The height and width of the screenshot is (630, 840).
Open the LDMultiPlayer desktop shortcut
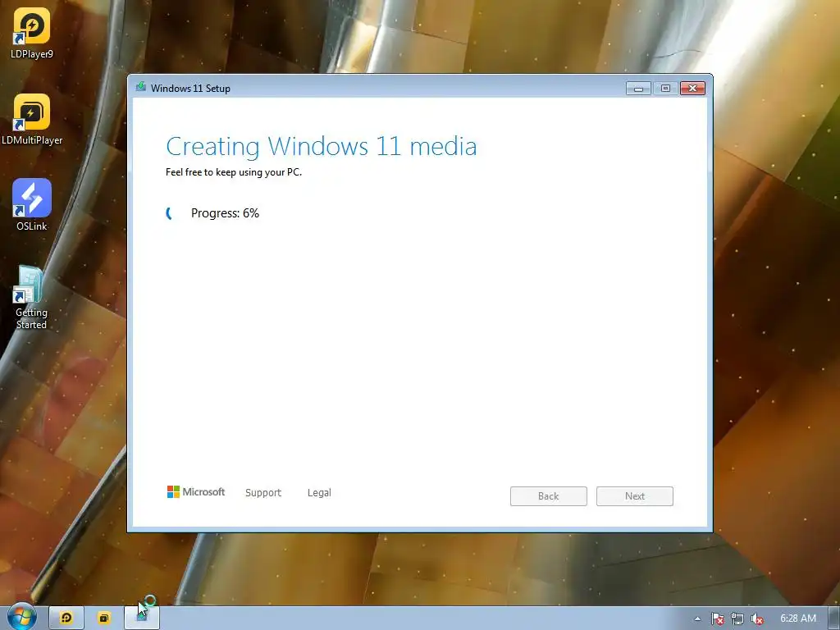(32, 120)
